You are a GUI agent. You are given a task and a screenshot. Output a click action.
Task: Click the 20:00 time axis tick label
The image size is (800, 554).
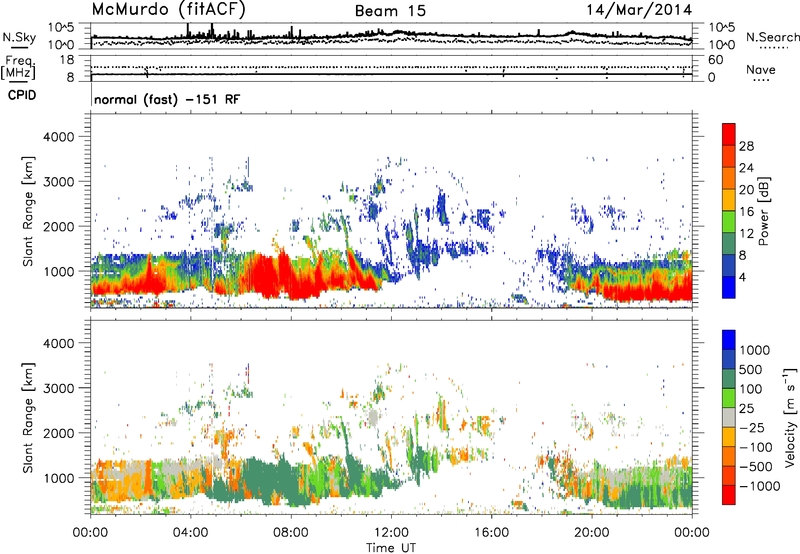click(x=592, y=533)
